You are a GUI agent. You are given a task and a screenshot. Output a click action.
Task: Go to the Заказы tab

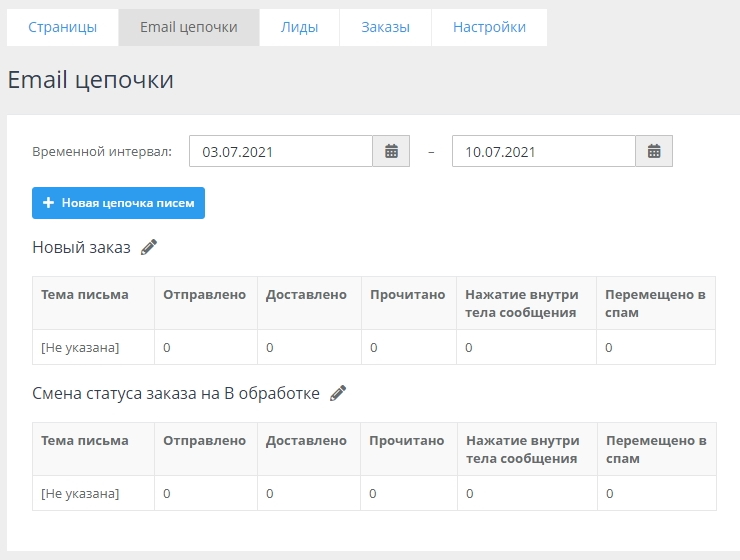pyautogui.click(x=385, y=27)
